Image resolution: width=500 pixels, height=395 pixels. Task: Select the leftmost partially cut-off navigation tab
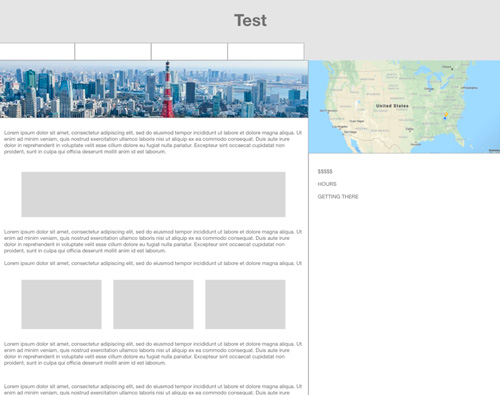click(37, 51)
